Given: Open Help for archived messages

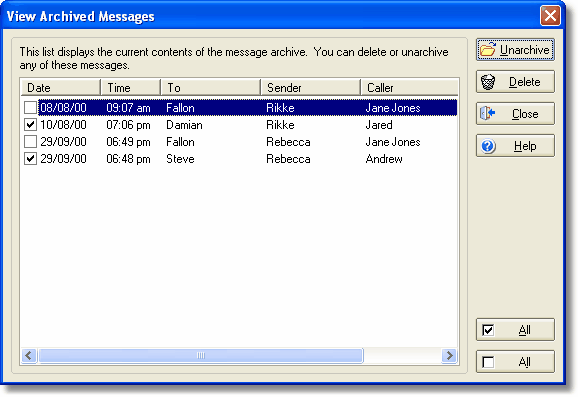Looking at the screenshot, I should 515,146.
